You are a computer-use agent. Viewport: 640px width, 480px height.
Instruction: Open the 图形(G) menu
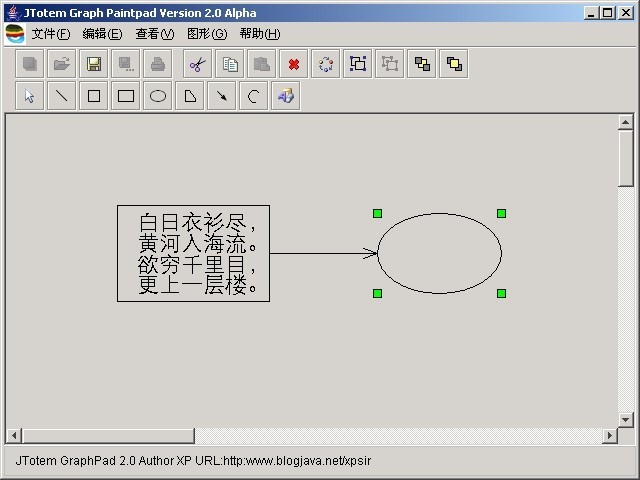[207, 34]
